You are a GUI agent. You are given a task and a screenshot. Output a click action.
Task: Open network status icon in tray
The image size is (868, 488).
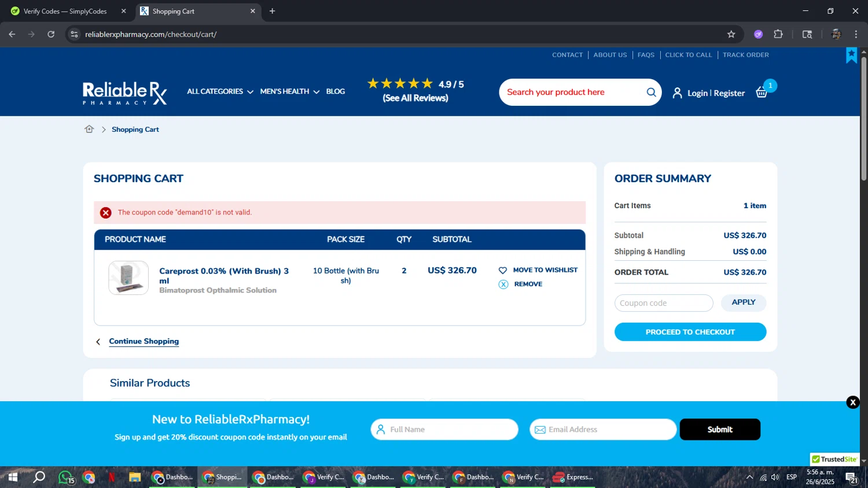[x=763, y=477]
